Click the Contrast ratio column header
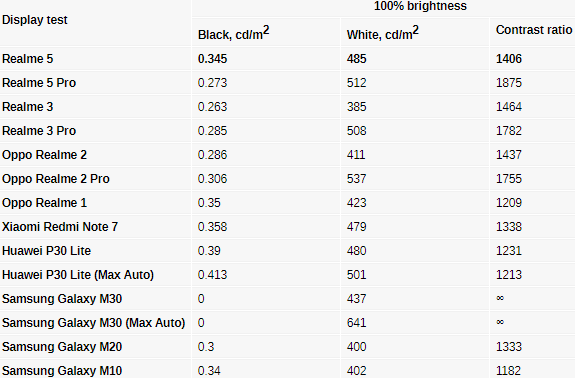 534,30
